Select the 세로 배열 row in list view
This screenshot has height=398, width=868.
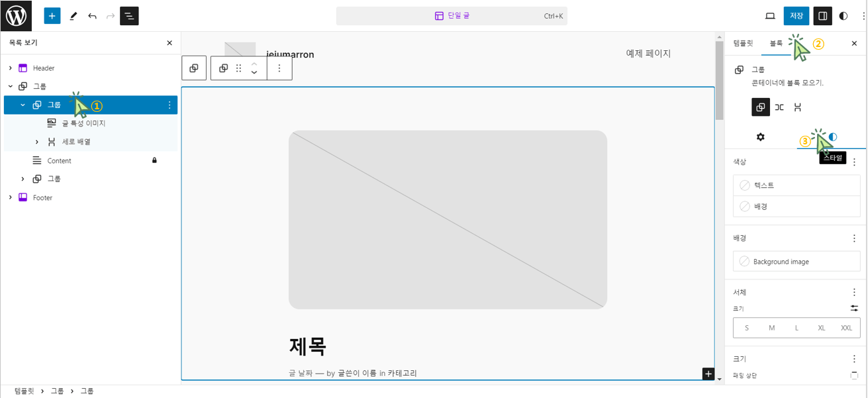click(91, 142)
